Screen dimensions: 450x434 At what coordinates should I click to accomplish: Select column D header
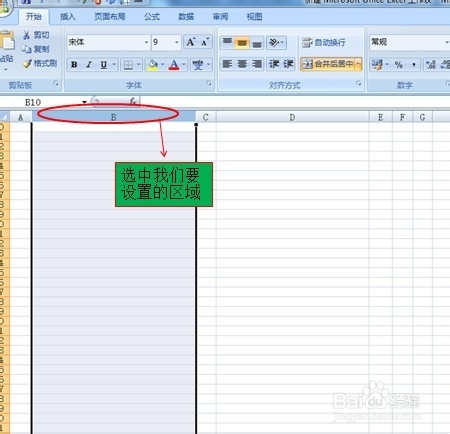(292, 117)
